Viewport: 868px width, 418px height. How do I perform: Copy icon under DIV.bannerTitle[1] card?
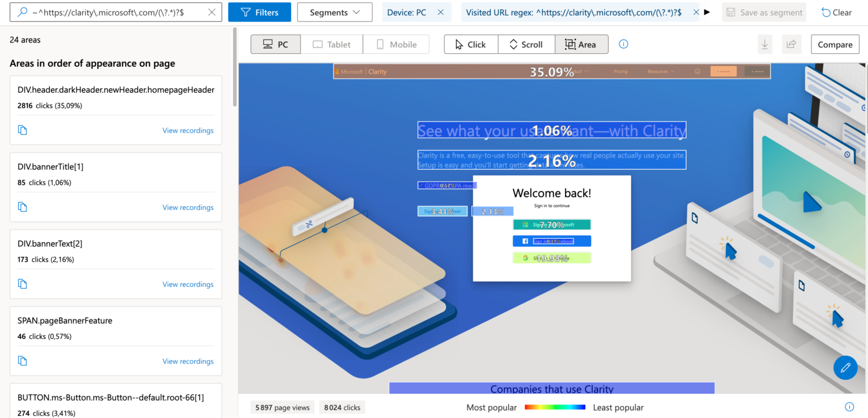[23, 207]
